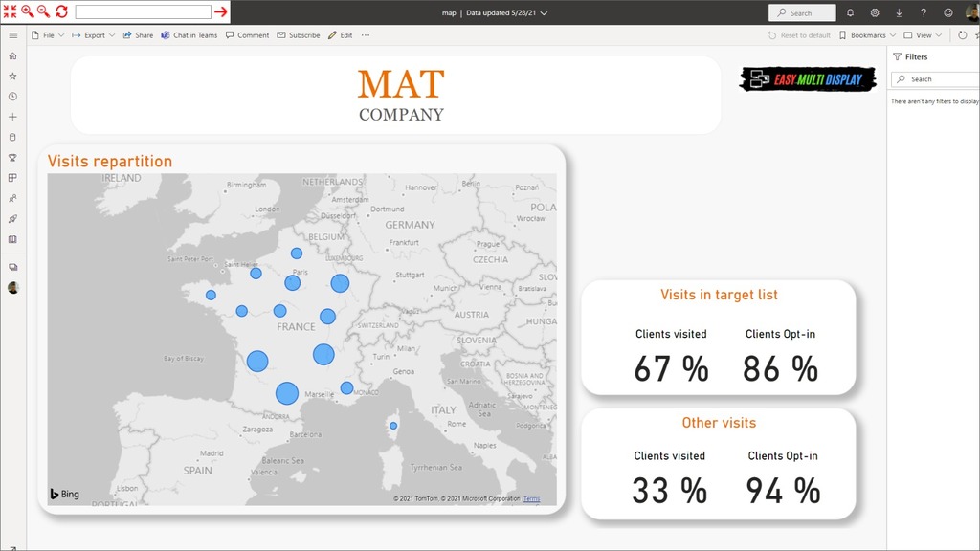Open the settings gear
Screen dimensions: 980x551
[875, 12]
